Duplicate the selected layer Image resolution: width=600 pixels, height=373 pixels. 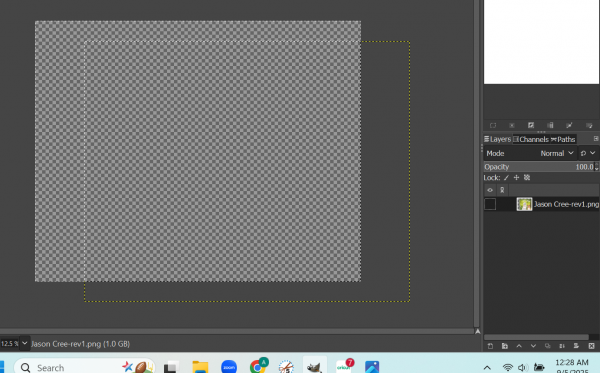click(x=548, y=346)
